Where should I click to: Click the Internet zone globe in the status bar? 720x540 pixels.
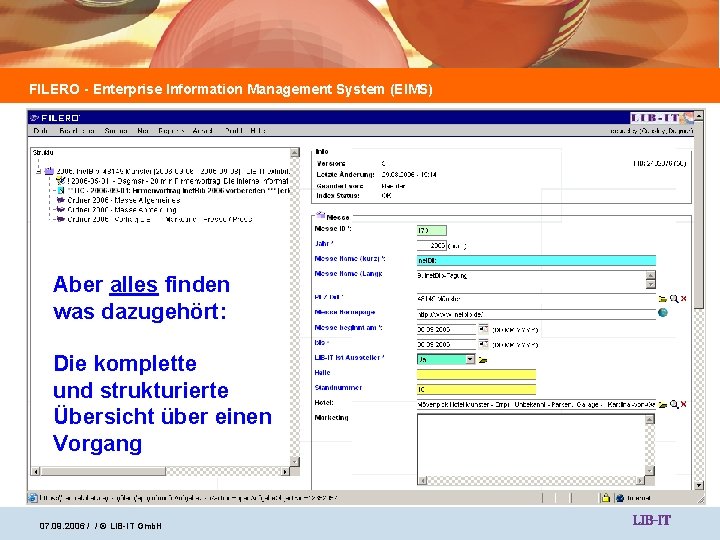coord(620,498)
